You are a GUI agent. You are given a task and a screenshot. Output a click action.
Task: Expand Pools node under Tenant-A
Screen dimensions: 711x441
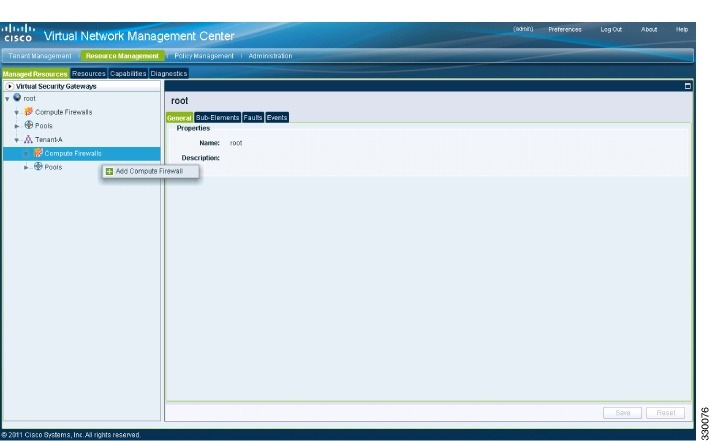pyautogui.click(x=26, y=167)
